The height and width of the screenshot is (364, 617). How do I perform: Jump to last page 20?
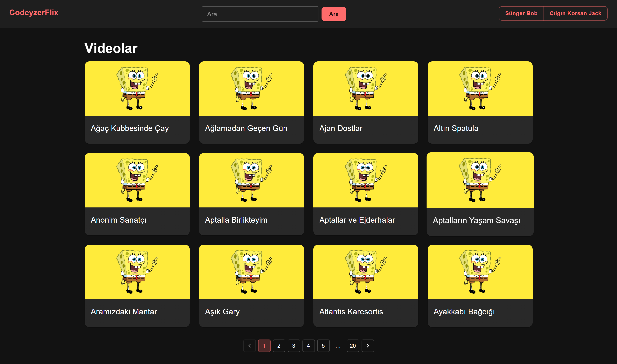point(353,346)
